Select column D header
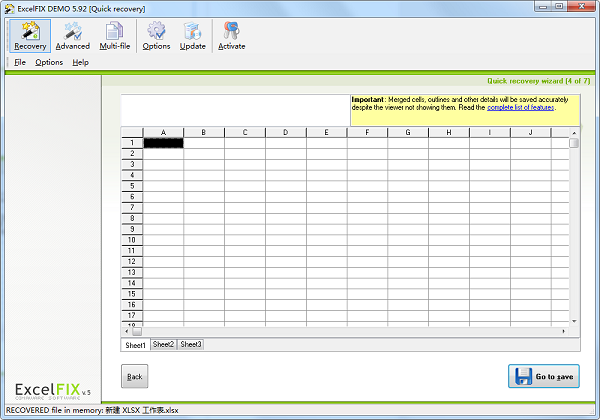This screenshot has height=420, width=600. 285,132
